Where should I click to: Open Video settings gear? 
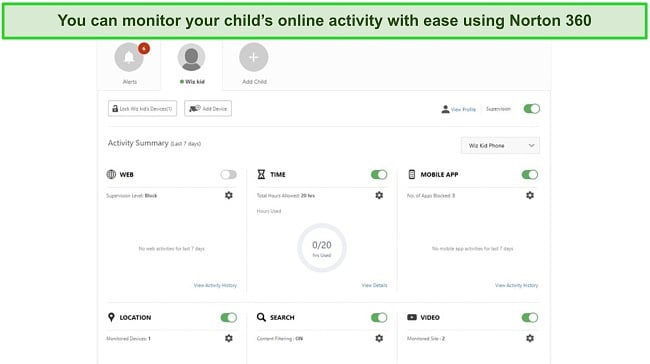pos(530,338)
